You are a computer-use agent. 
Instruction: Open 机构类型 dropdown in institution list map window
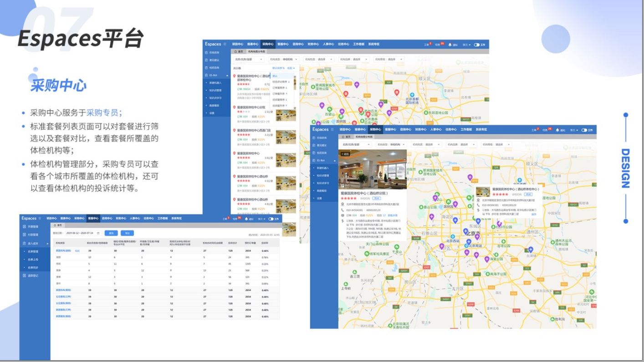tap(284, 59)
